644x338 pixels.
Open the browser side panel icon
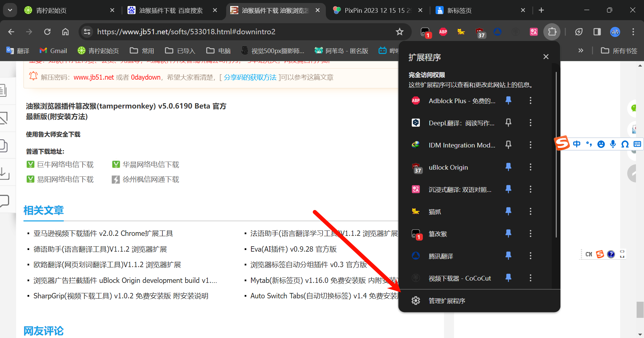pos(597,32)
